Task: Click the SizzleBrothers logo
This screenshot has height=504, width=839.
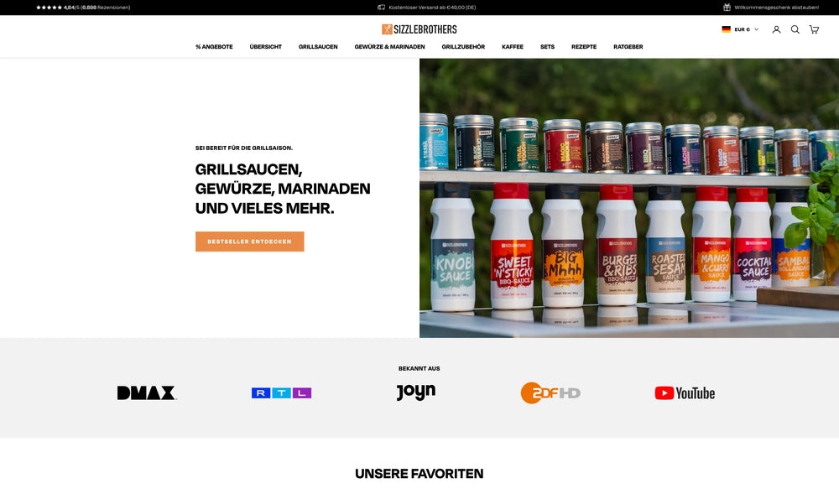Action: (x=419, y=29)
